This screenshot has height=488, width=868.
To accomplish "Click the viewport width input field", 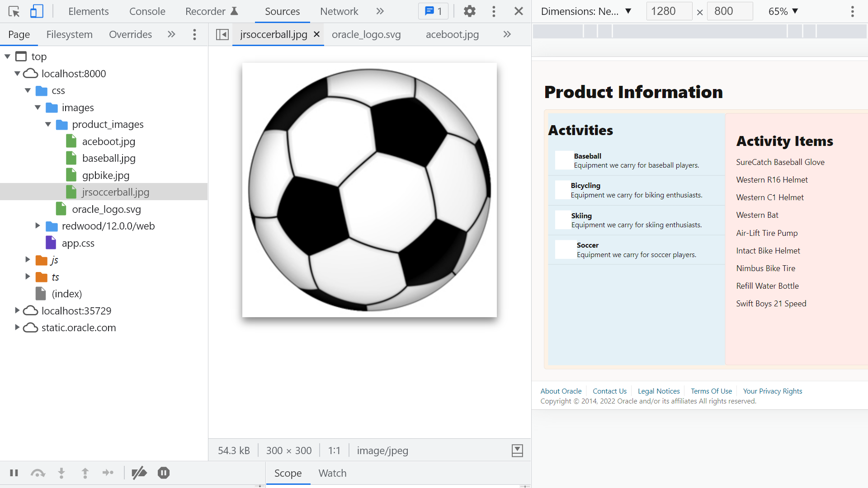I will pyautogui.click(x=669, y=11).
